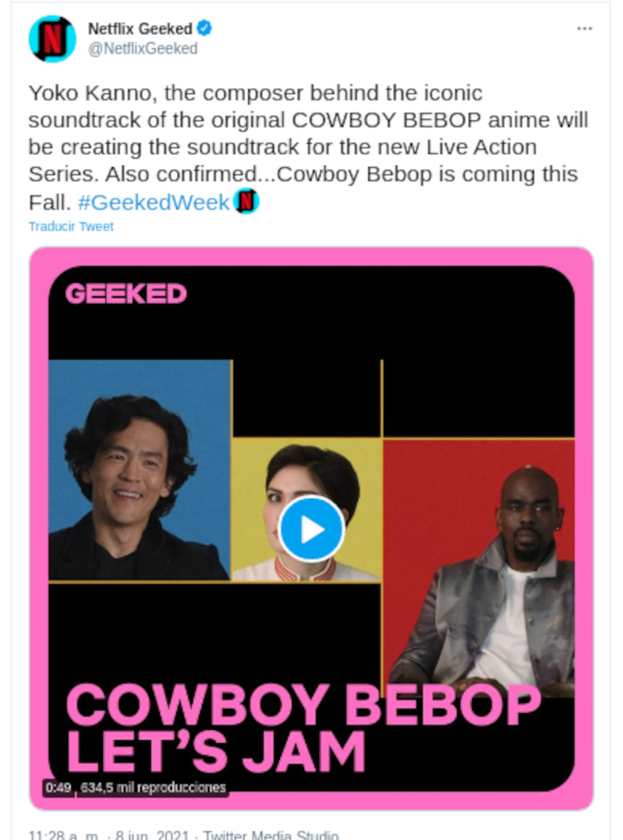The image size is (623, 840).
Task: Open the three-dot tweet options menu
Action: click(x=585, y=29)
